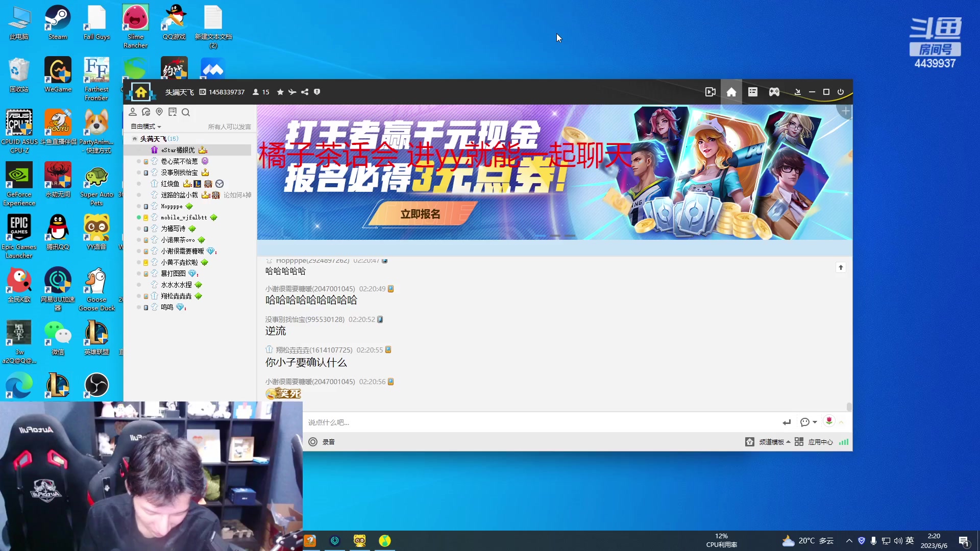Click the collapse-to-mini-mode arrow icon

(797, 92)
